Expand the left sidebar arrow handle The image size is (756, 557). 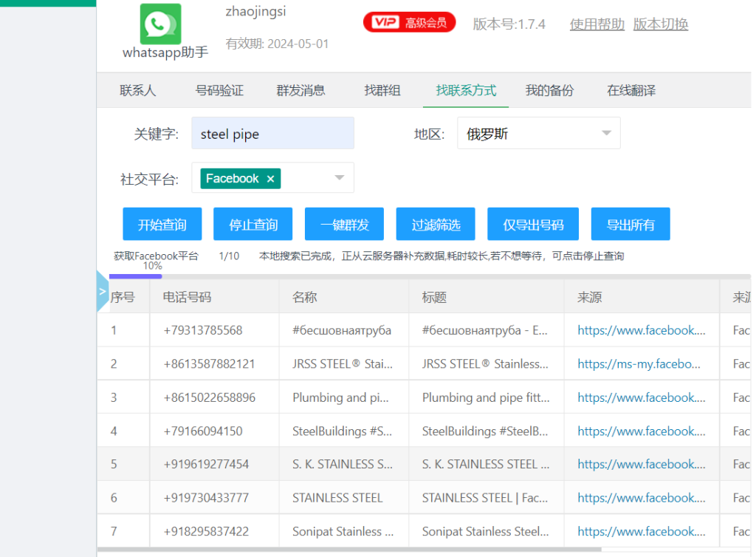click(x=103, y=291)
